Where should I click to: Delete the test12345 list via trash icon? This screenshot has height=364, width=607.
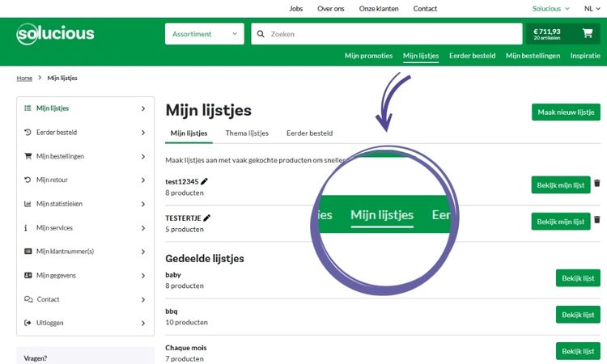597,184
